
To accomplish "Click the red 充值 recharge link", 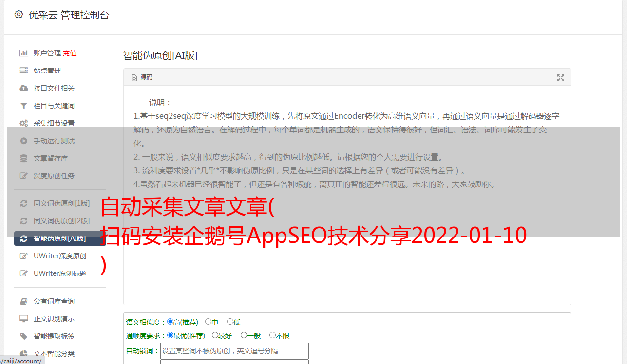I will (70, 53).
